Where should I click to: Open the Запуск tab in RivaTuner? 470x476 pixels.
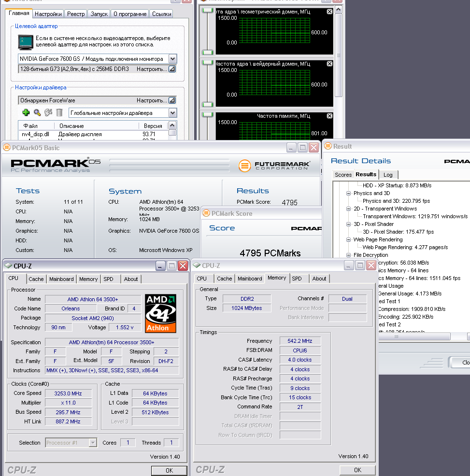(99, 14)
